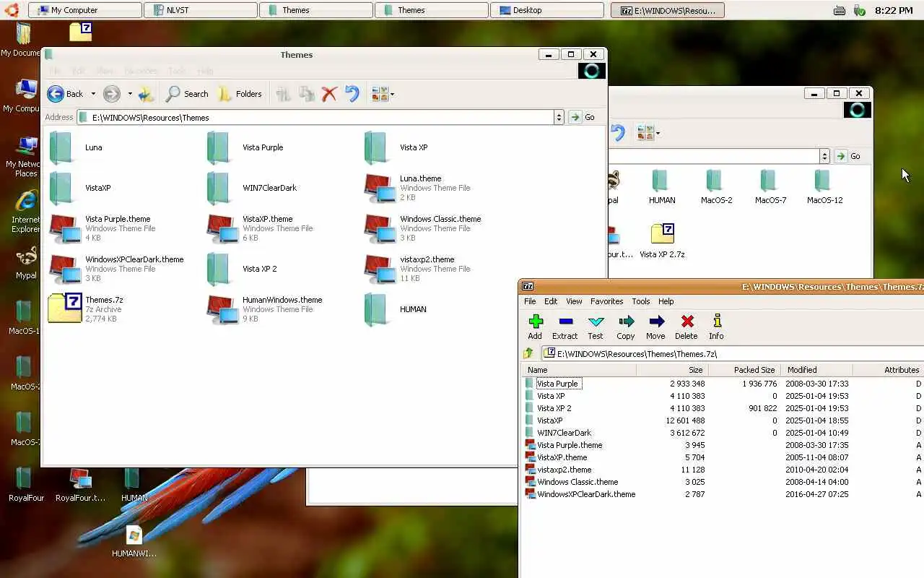
Task: Sort 7-Zip list by Size column
Action: [x=672, y=370]
